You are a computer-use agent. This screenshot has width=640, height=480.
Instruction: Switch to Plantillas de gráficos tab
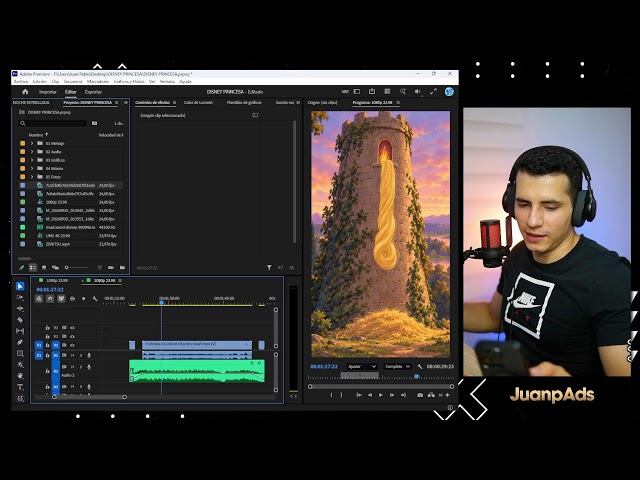244,102
